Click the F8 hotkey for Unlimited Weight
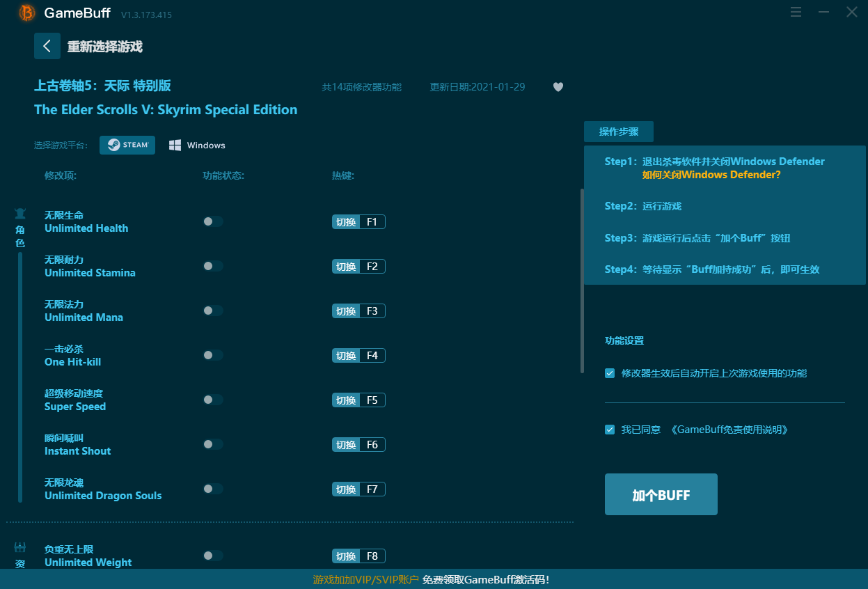The height and width of the screenshot is (589, 868). tap(358, 556)
